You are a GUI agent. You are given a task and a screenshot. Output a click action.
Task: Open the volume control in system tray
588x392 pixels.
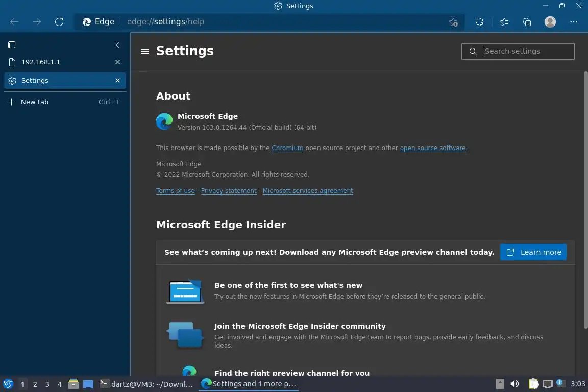(514, 384)
